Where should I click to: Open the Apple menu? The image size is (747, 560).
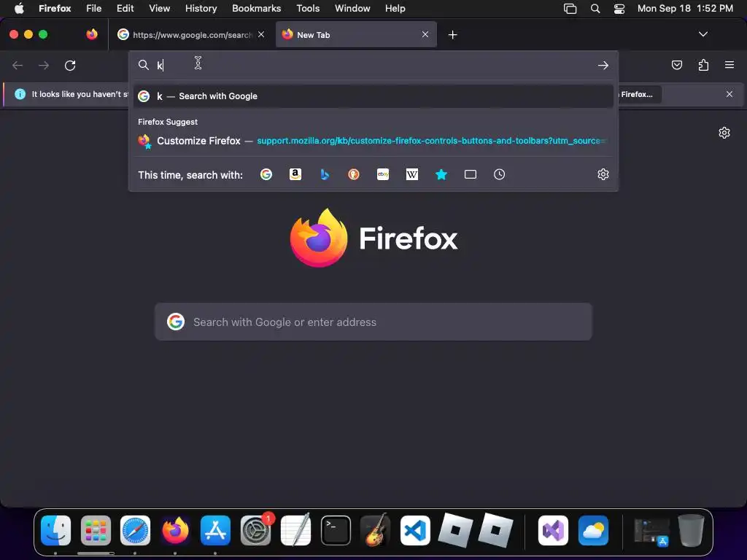tap(19, 9)
